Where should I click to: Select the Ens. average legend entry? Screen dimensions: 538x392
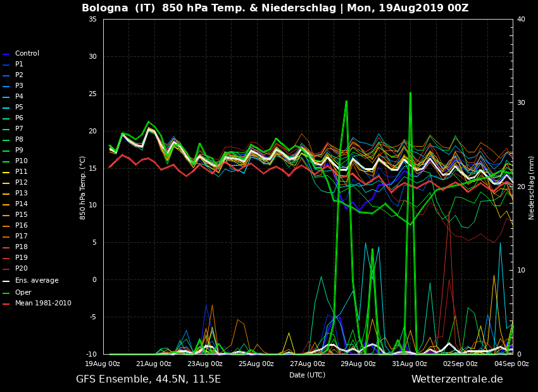pyautogui.click(x=36, y=281)
